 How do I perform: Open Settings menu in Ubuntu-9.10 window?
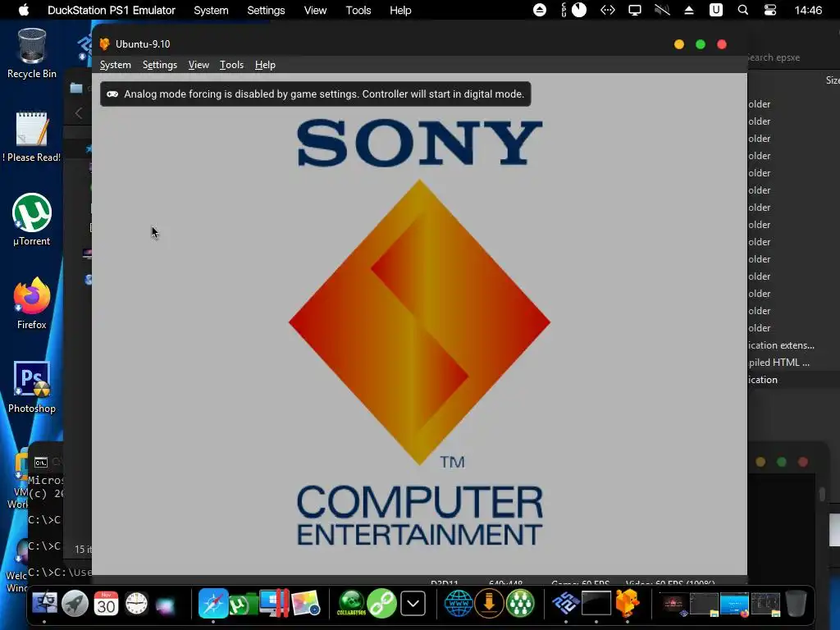pyautogui.click(x=160, y=65)
